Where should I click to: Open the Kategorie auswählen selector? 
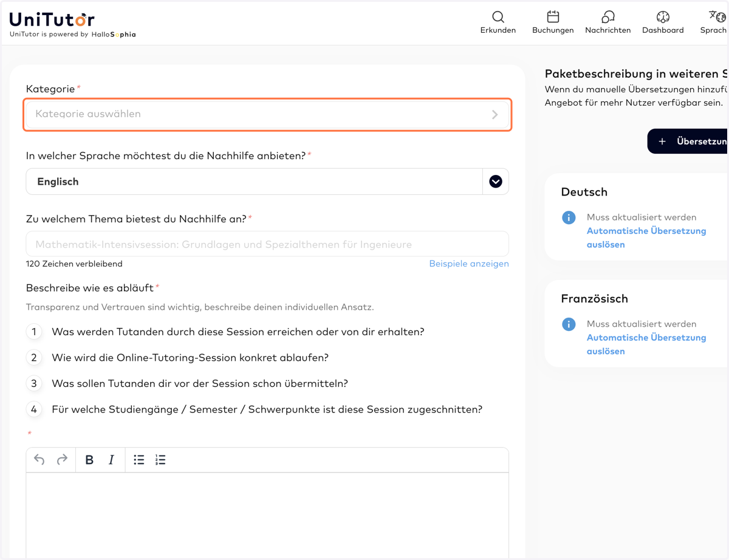click(x=267, y=114)
